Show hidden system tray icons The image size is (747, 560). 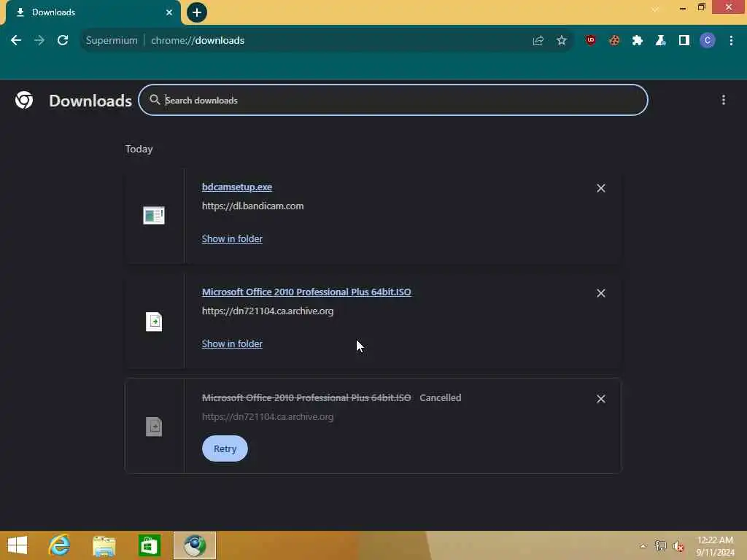coord(643,546)
